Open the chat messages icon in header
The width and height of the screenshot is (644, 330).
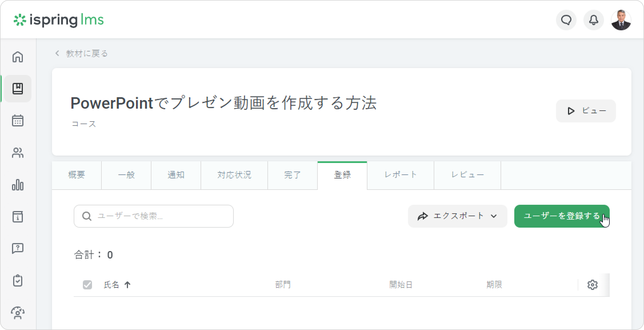coord(566,20)
